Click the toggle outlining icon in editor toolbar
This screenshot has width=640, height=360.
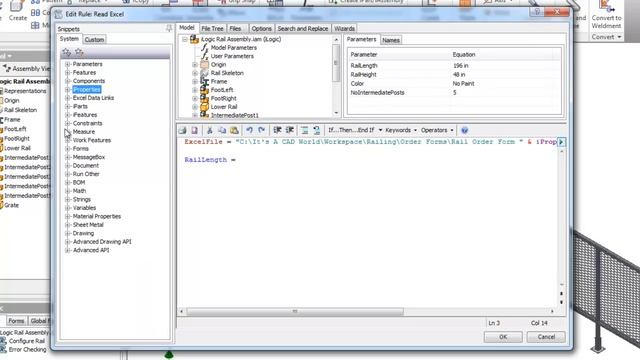(x=304, y=130)
